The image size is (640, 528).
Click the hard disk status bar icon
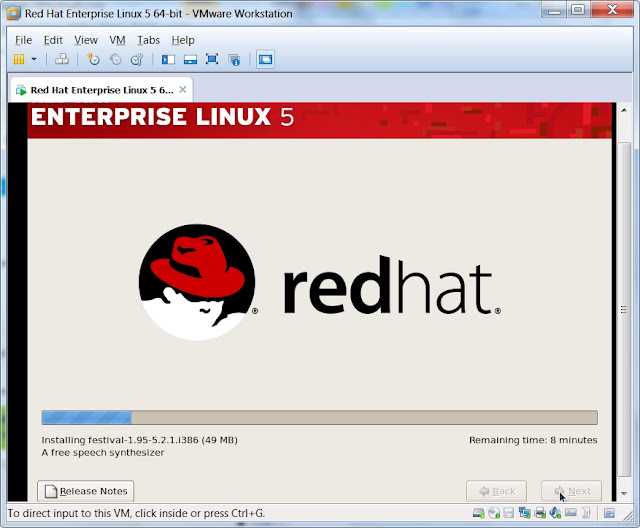[478, 513]
